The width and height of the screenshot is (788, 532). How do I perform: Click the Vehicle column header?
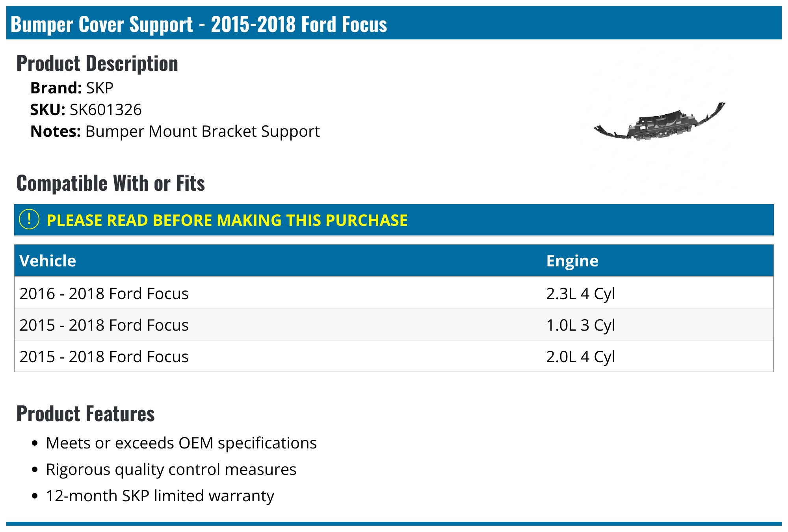point(48,261)
